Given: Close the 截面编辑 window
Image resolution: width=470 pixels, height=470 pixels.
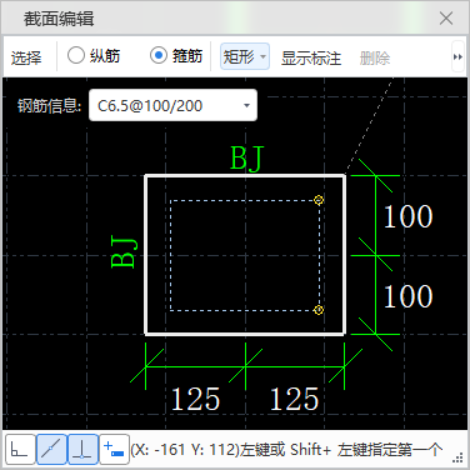Looking at the screenshot, I should tap(446, 18).
